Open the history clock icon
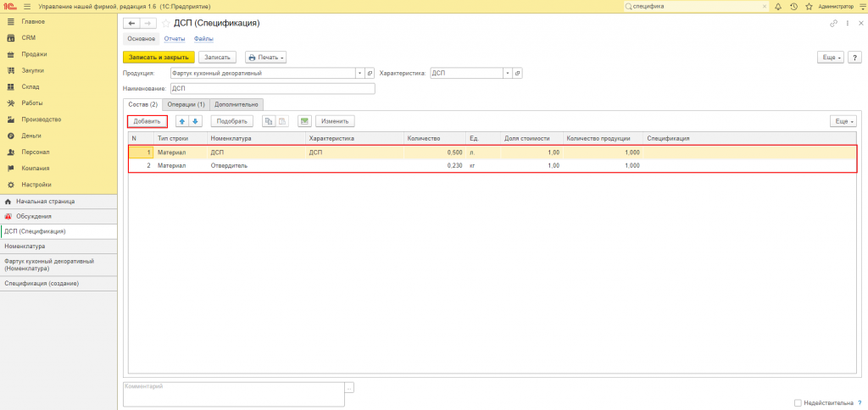 tap(793, 6)
